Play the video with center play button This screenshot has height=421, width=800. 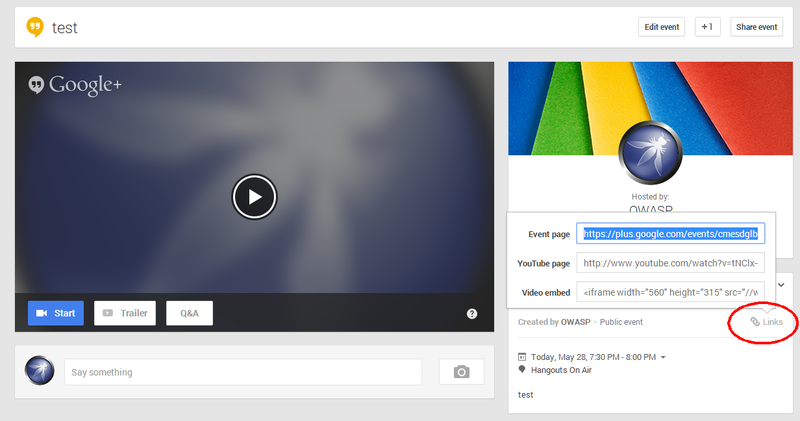[254, 197]
